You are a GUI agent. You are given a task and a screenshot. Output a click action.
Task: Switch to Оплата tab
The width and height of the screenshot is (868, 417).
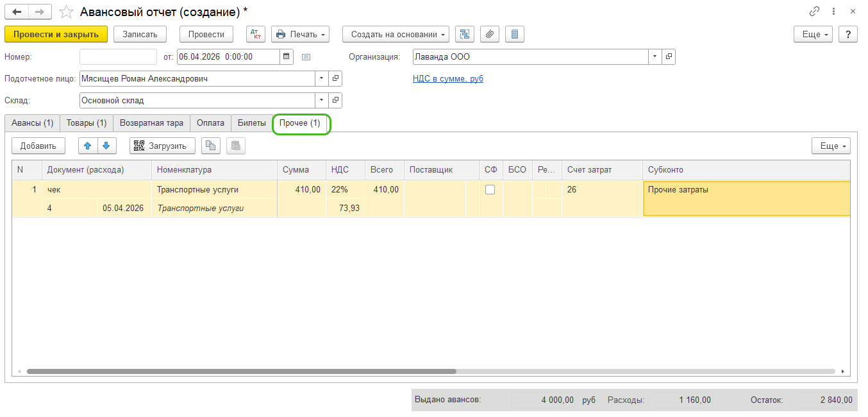coord(211,123)
